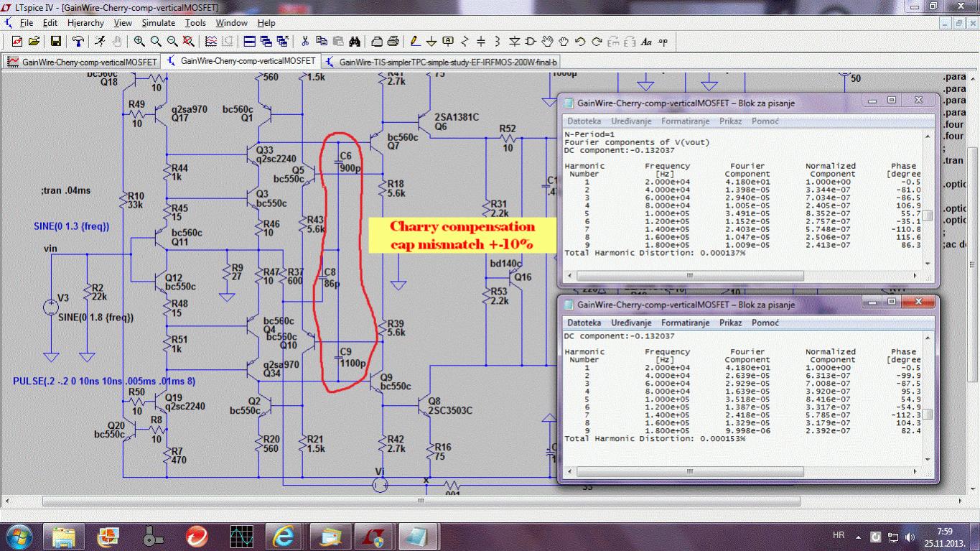Open Pomoć menu in lower Notepad window
Image resolution: width=980 pixels, height=551 pixels.
765,323
